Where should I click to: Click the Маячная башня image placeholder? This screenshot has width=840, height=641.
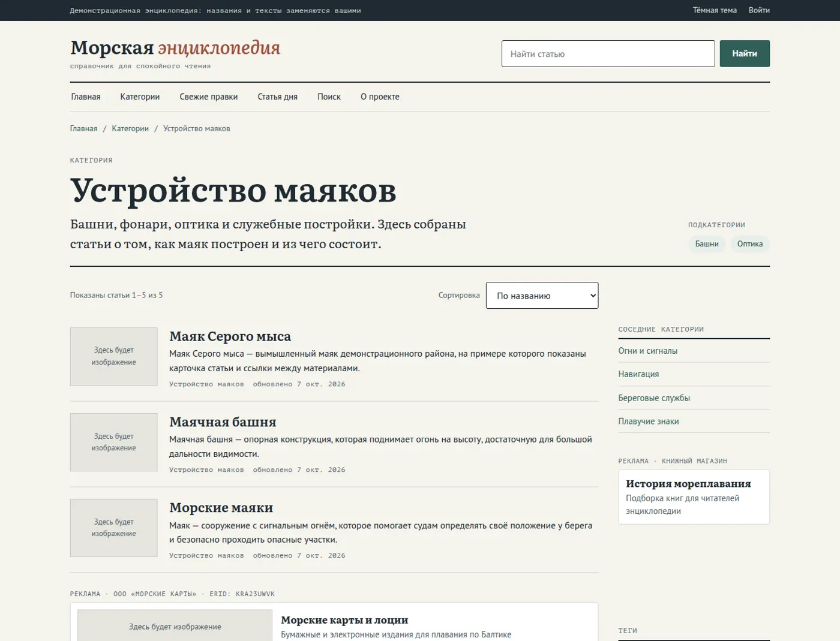pos(113,442)
